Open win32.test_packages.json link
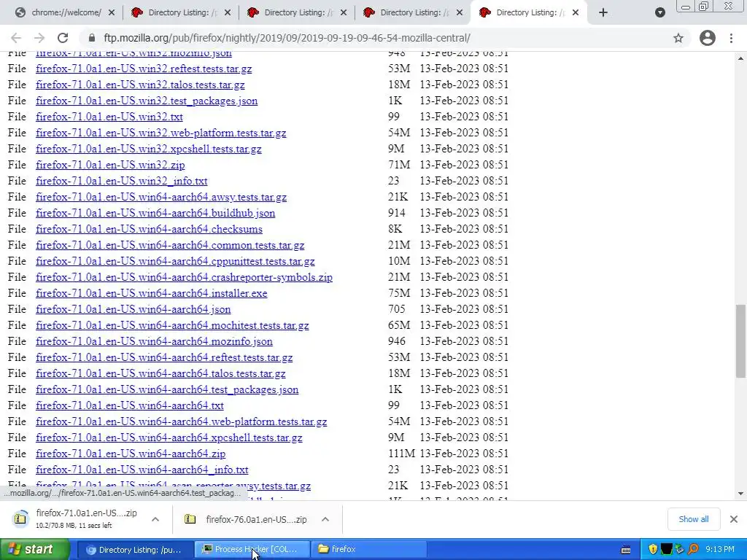 pos(147,101)
